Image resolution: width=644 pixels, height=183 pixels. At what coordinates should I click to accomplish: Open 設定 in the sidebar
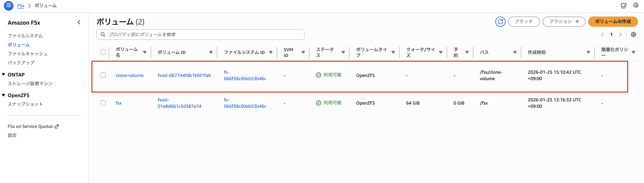coord(12,135)
